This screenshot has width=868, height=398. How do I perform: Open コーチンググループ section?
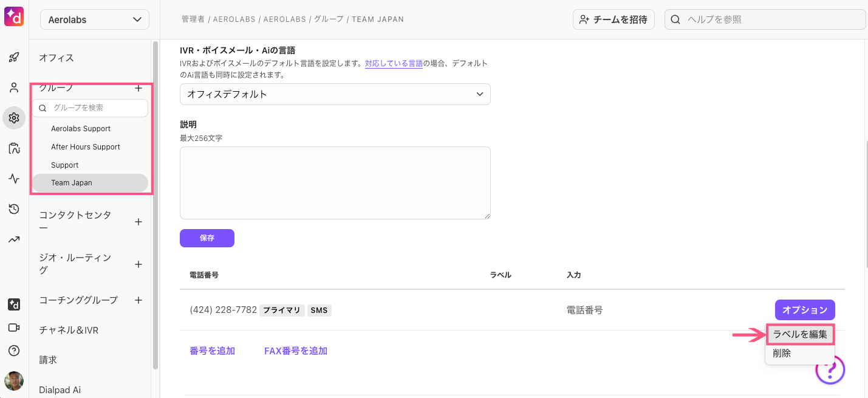click(78, 300)
